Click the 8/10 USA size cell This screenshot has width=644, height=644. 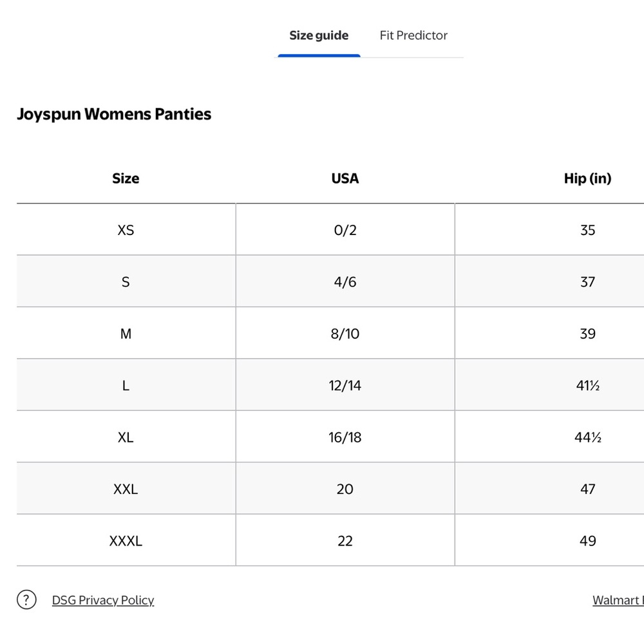coord(345,334)
